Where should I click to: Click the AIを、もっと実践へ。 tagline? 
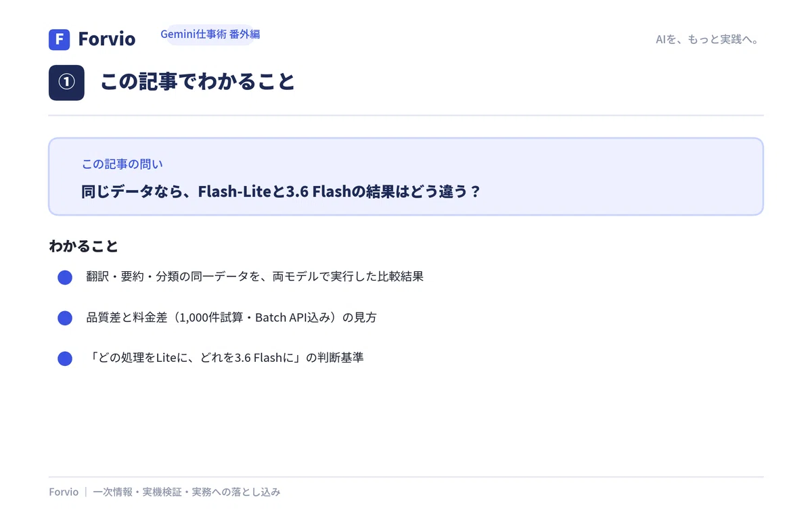coord(707,39)
